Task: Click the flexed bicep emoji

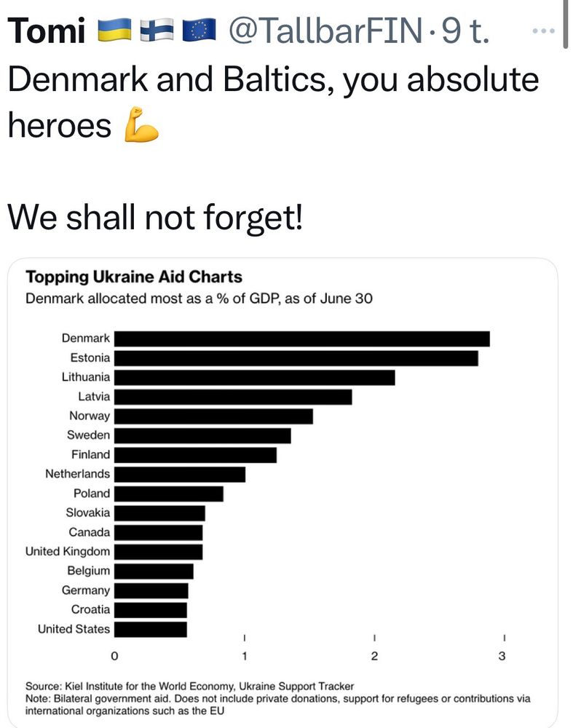Action: point(141,128)
